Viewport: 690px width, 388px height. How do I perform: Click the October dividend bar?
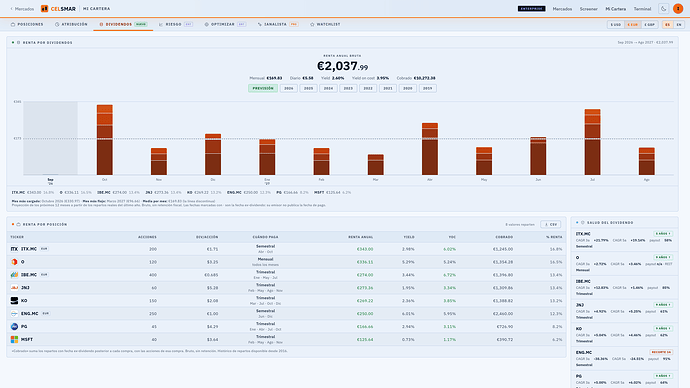click(105, 140)
